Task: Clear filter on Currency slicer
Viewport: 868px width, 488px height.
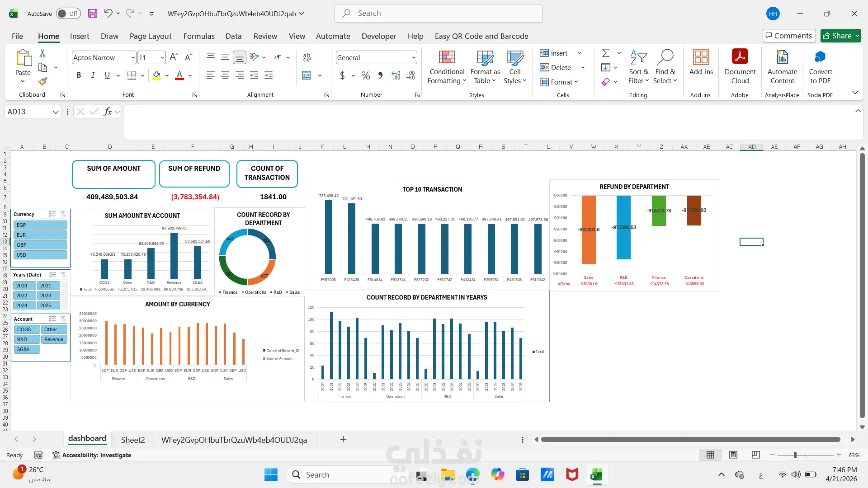Action: click(64, 214)
